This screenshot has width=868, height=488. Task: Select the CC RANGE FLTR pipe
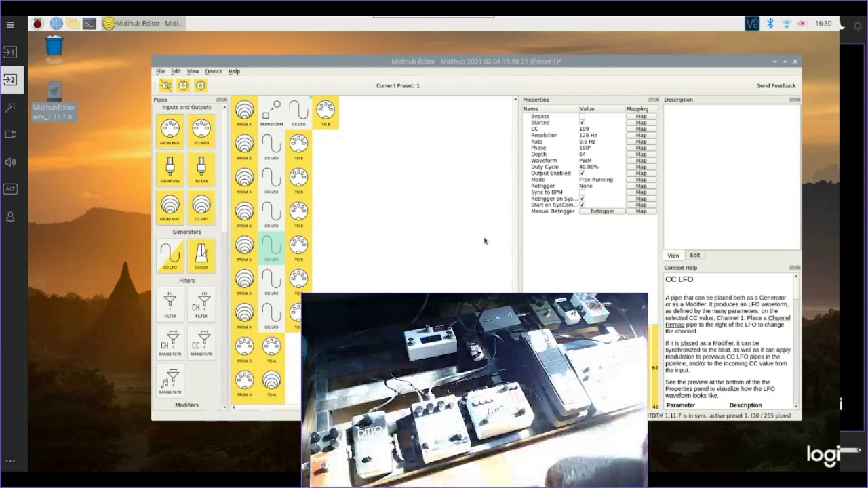tap(201, 342)
